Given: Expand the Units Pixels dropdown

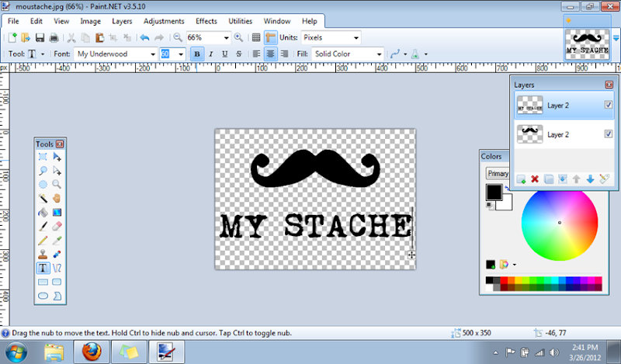Looking at the screenshot, I should click(x=356, y=37).
